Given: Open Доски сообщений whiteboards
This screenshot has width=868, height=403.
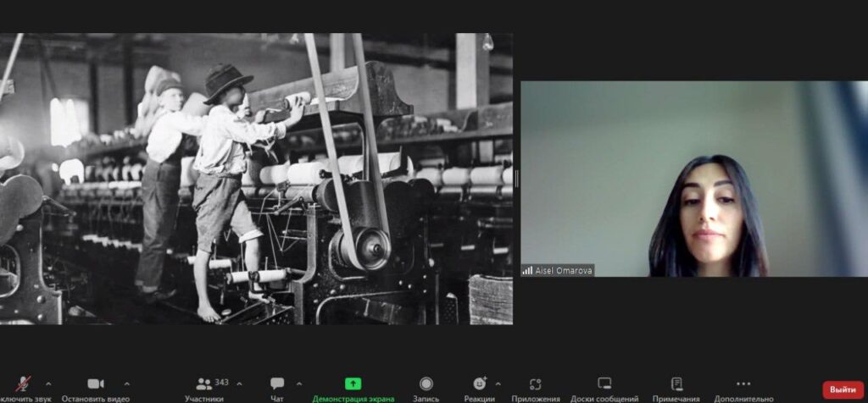Looking at the screenshot, I should tap(604, 385).
